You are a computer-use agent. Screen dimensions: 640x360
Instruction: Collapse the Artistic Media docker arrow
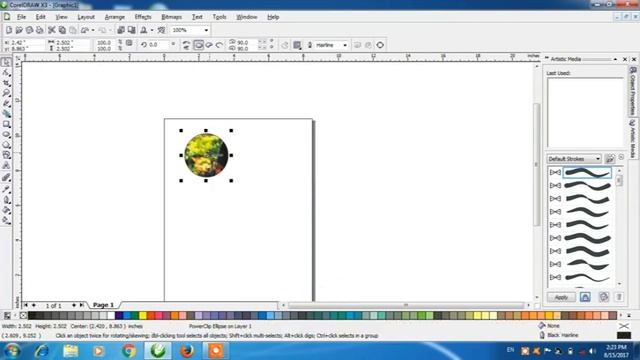click(x=615, y=59)
